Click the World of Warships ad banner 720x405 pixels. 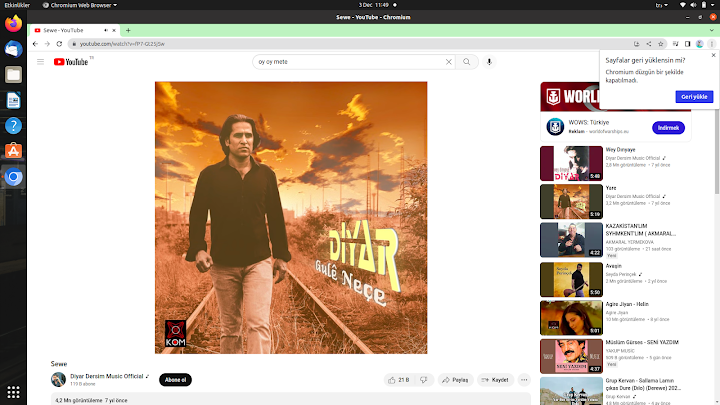pyautogui.click(x=570, y=96)
